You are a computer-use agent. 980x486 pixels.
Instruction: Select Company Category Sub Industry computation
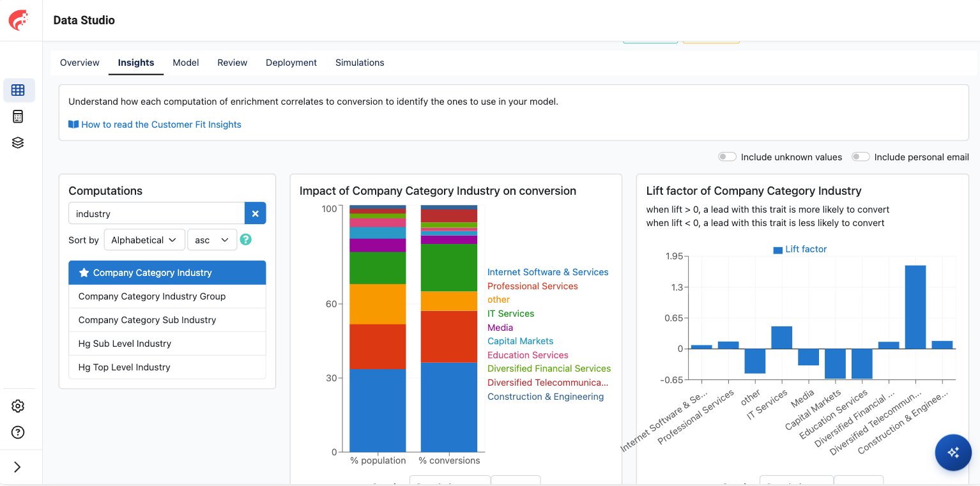click(167, 320)
